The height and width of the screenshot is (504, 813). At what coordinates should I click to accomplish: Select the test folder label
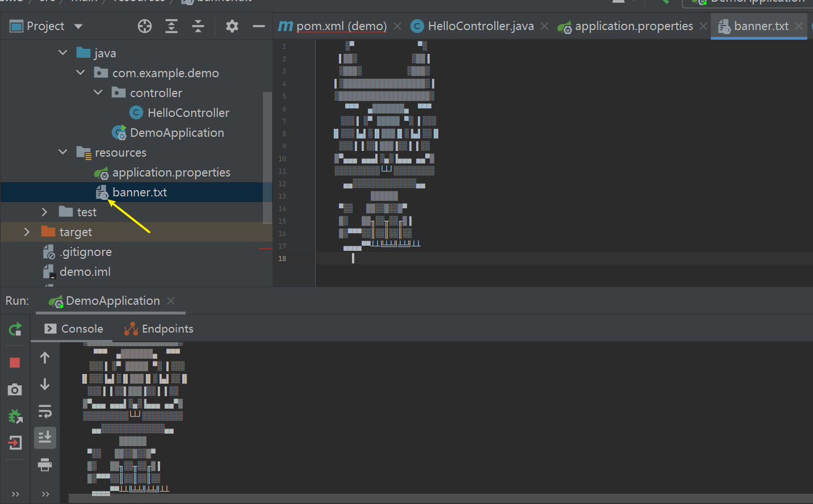[87, 212]
